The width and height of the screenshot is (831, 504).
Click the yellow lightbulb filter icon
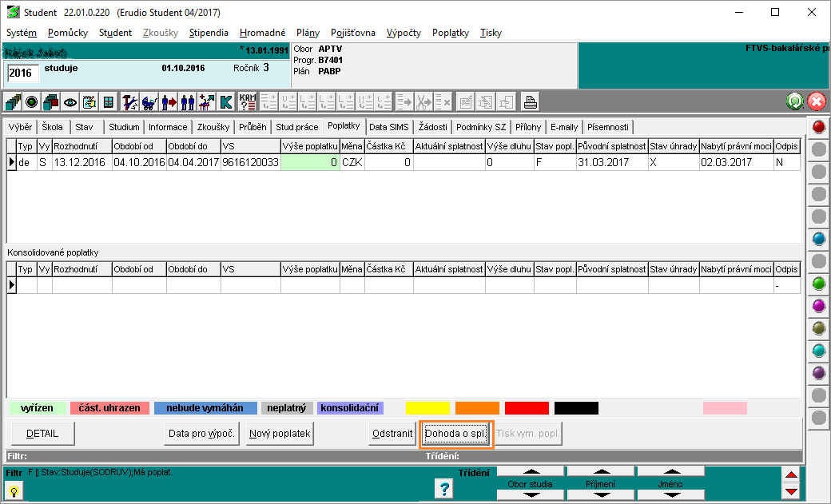14,492
